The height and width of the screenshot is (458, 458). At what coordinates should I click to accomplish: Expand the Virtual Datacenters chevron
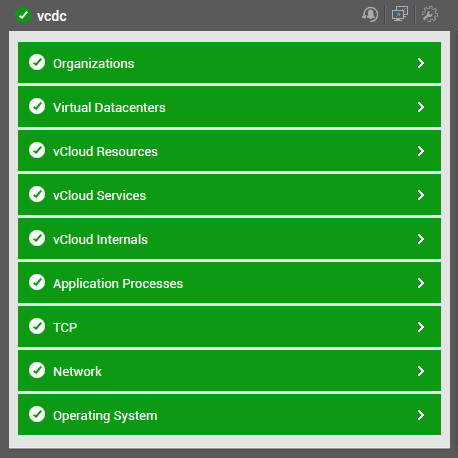tap(421, 107)
